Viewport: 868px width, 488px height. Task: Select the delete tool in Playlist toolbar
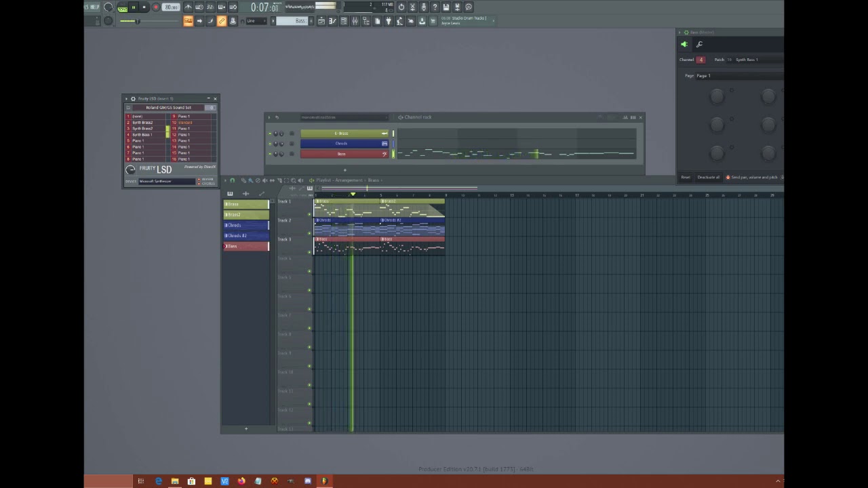[258, 180]
